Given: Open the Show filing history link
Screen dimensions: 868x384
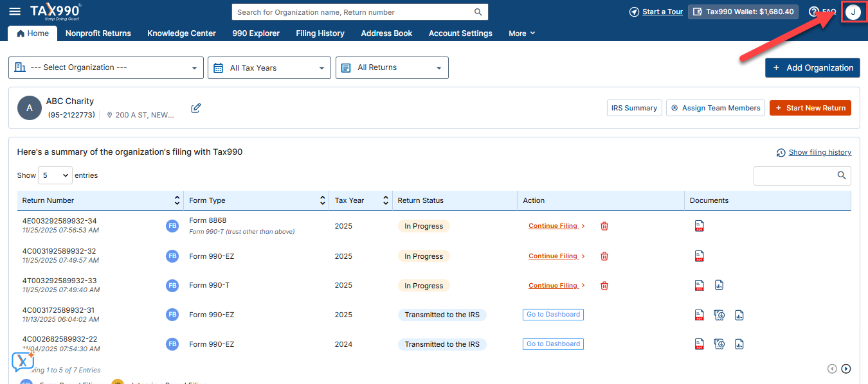Looking at the screenshot, I should (820, 152).
